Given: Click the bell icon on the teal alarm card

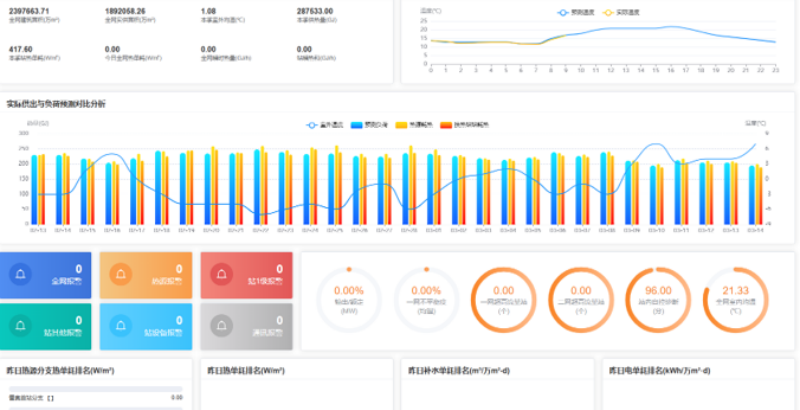Looking at the screenshot, I should (x=20, y=326).
